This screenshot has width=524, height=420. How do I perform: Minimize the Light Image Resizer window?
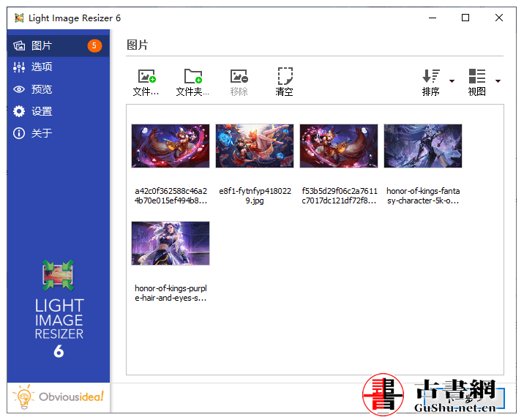tap(433, 18)
